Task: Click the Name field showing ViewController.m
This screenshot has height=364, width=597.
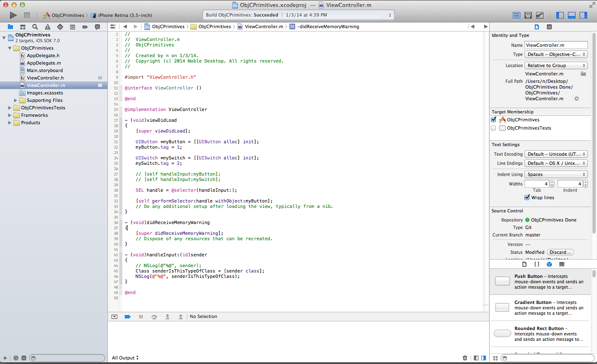Action: pyautogui.click(x=556, y=45)
